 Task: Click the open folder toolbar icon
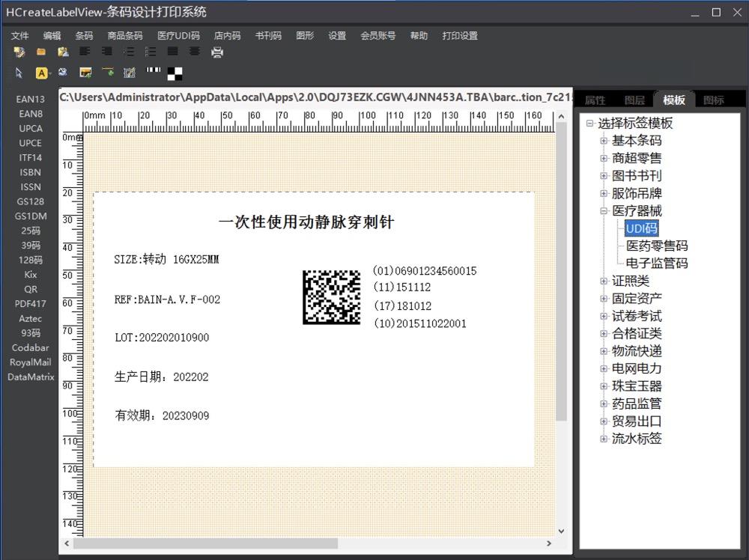[41, 52]
